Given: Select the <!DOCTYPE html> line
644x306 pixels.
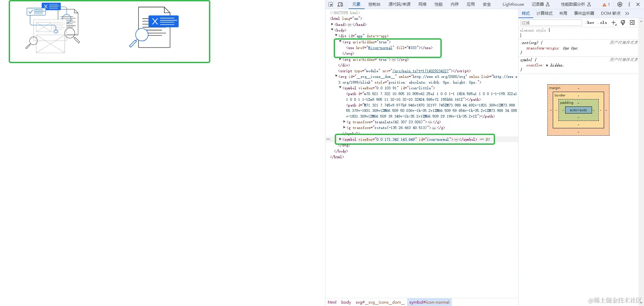Looking at the screenshot, I should 345,13.
